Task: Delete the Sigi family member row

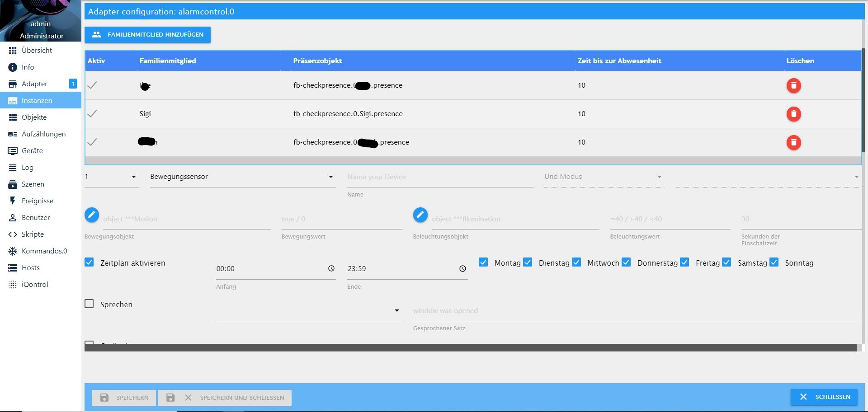Action: [793, 114]
